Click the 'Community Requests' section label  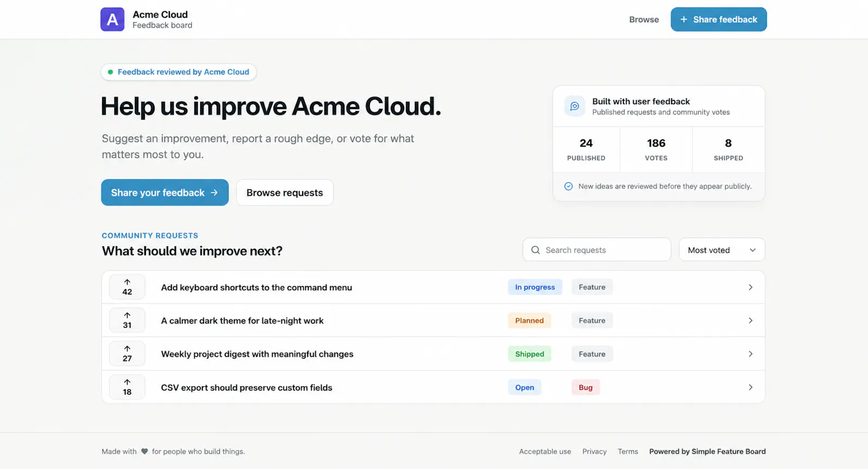pyautogui.click(x=150, y=235)
